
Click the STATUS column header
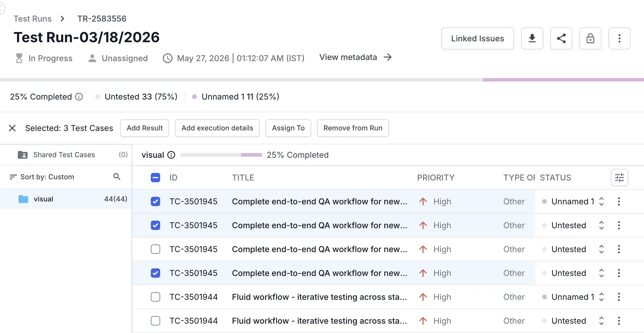[555, 178]
